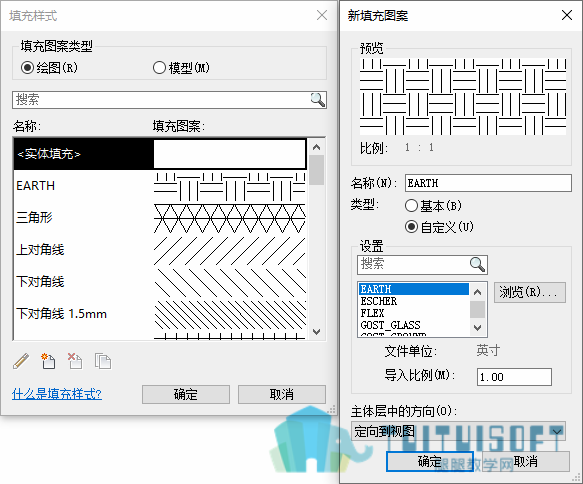Click the new fill pattern icon
This screenshot has height=484, width=583.
tap(48, 361)
